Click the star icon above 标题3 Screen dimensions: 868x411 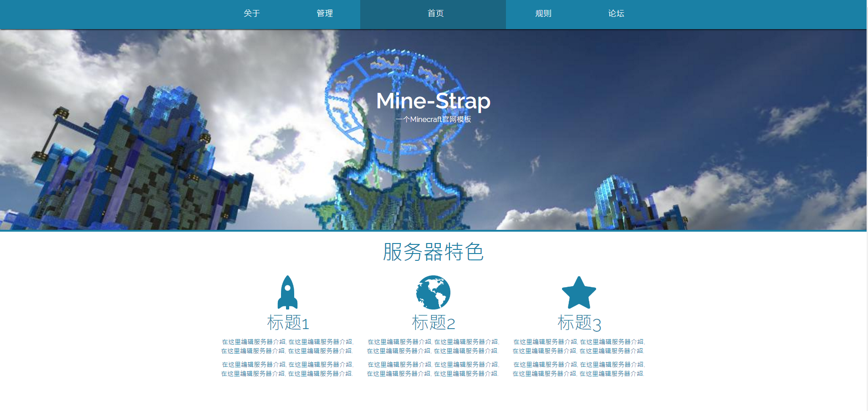point(579,293)
